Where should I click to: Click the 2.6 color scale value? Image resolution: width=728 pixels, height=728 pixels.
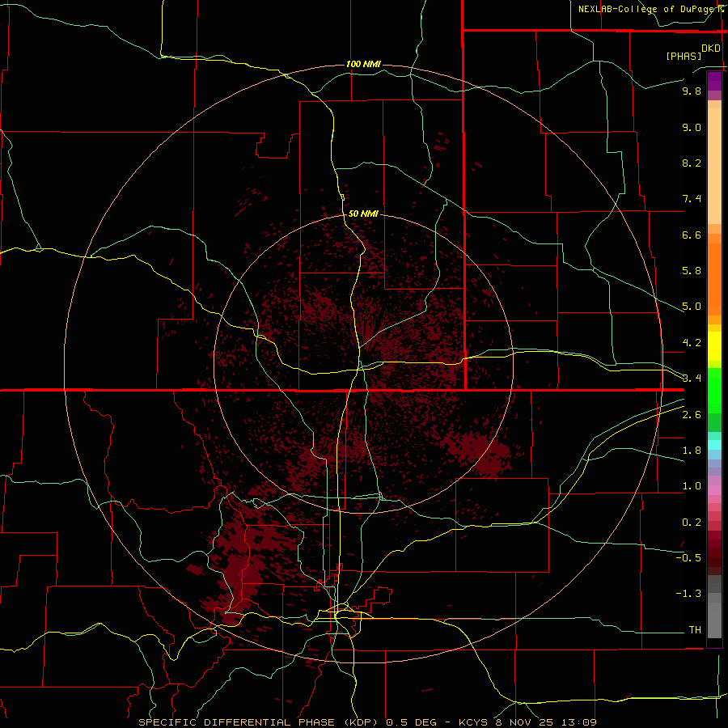coord(692,415)
